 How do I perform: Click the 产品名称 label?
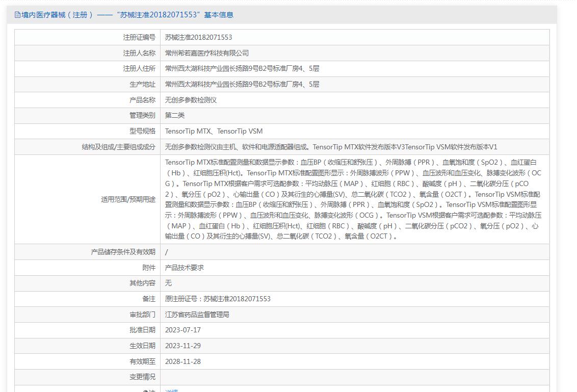point(142,100)
